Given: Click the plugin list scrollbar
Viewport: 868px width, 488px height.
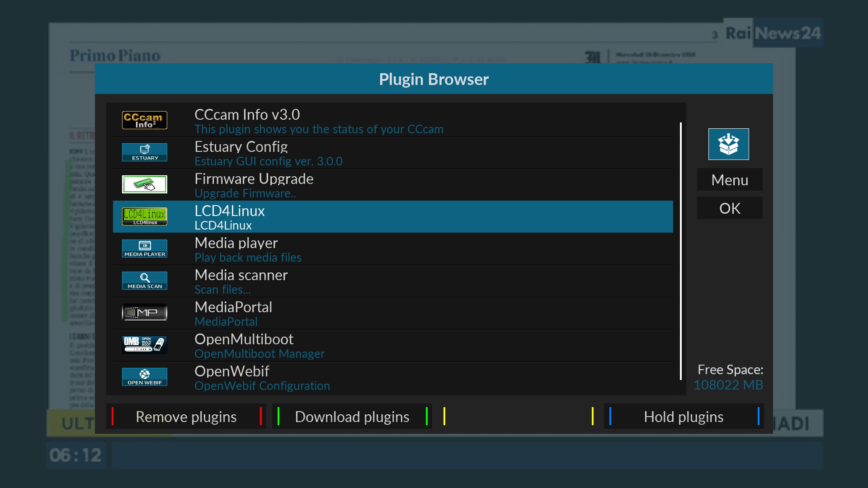Looking at the screenshot, I should tap(680, 251).
